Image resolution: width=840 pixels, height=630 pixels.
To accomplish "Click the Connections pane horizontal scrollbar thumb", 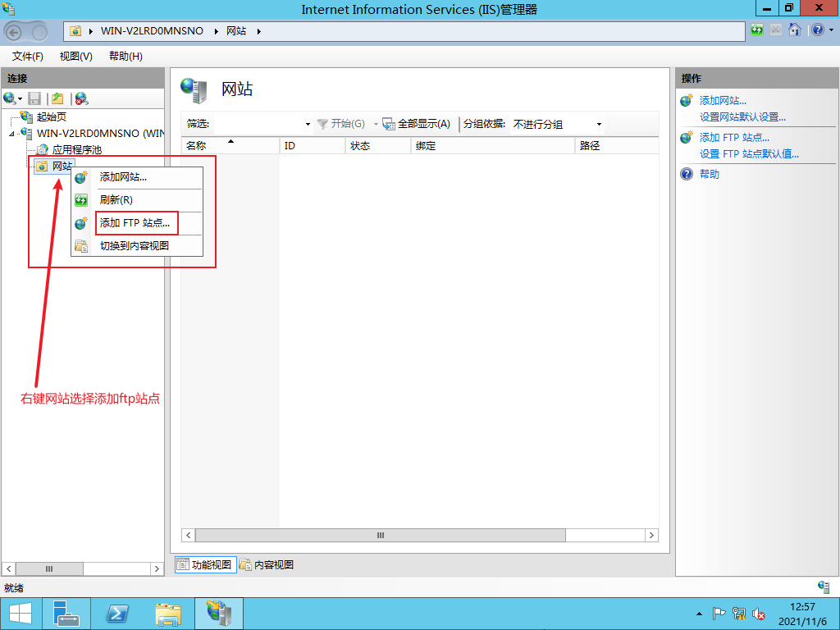I will 49,569.
